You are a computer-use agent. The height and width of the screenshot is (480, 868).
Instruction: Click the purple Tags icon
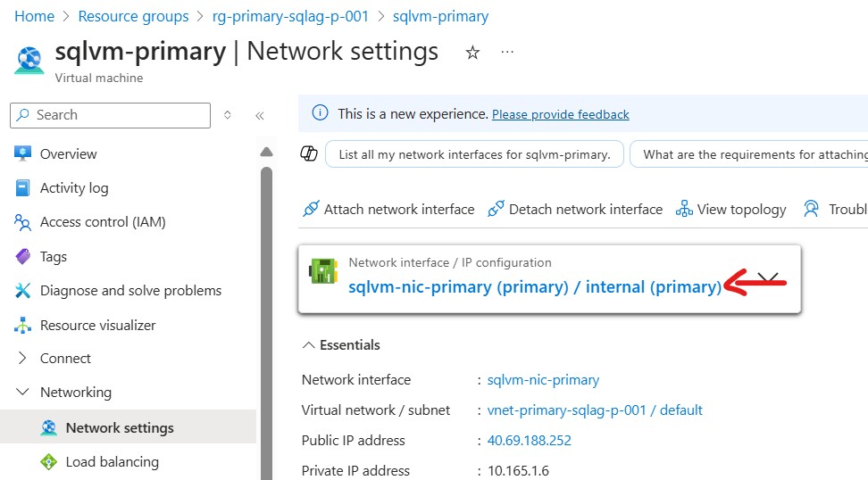pos(22,257)
